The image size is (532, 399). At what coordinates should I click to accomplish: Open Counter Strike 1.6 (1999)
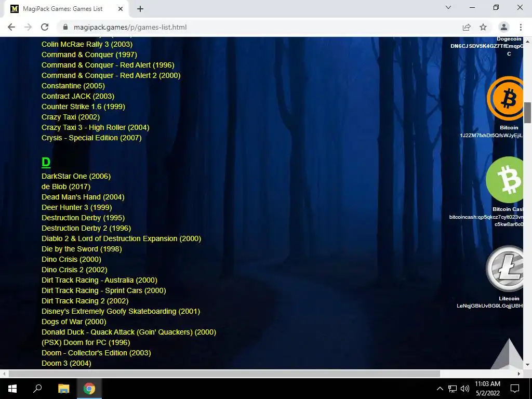(x=83, y=107)
